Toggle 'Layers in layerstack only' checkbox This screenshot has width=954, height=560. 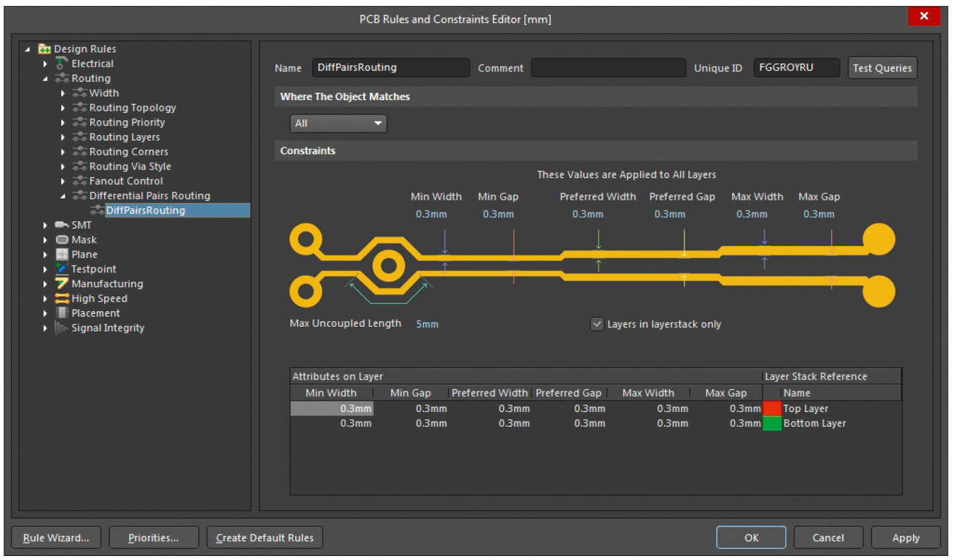coord(596,324)
